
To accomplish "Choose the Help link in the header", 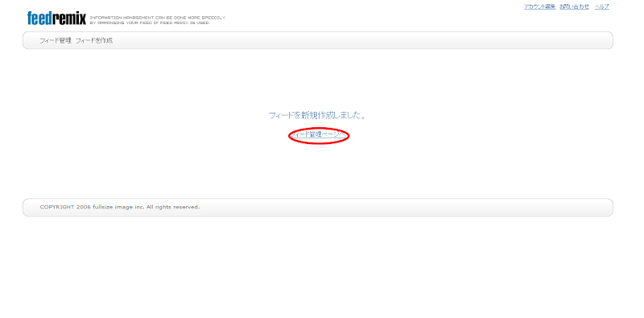I will (x=601, y=6).
